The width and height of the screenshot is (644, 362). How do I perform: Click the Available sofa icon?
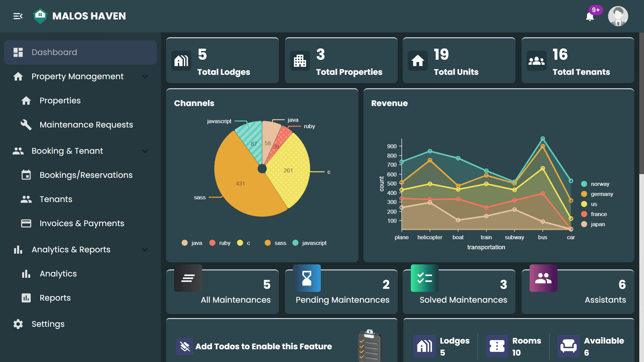pyautogui.click(x=568, y=346)
